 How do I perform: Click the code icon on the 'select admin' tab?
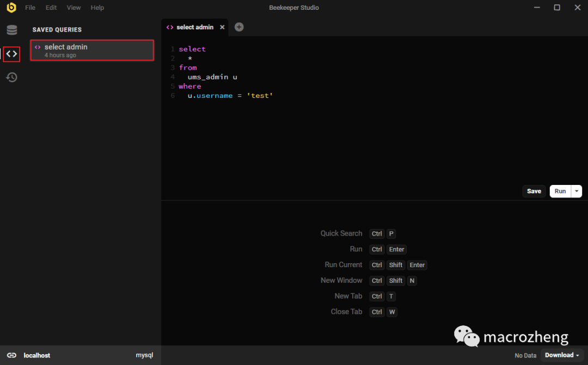coord(170,27)
